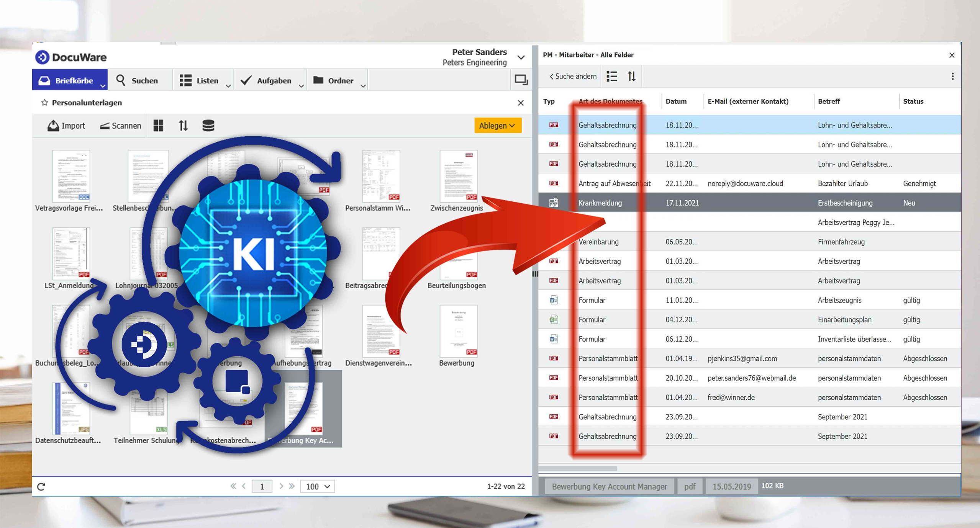This screenshot has height=528, width=980.
Task: Click PDF icon of fred@winner.de row
Action: pos(554,397)
